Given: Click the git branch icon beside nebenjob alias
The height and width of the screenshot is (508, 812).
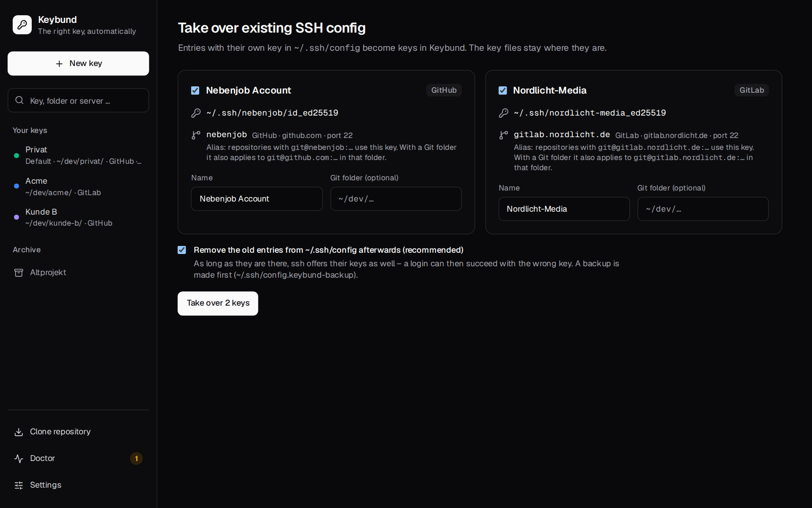Looking at the screenshot, I should tap(196, 135).
